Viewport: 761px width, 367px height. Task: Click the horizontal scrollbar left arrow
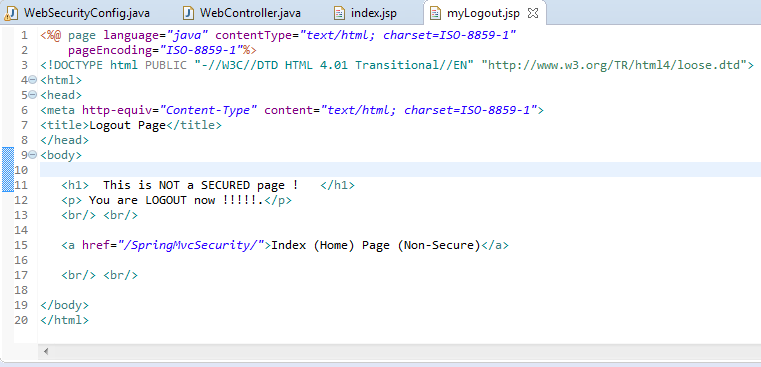(x=47, y=350)
